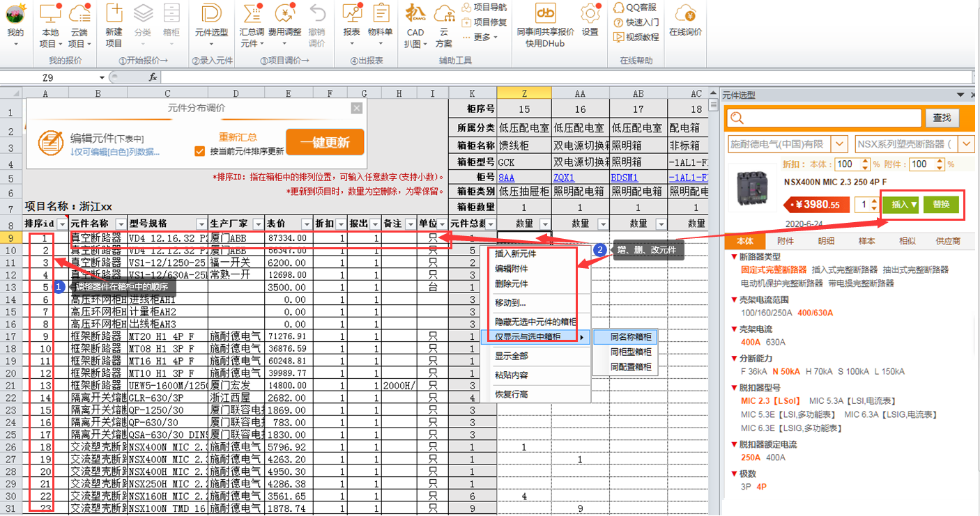Screen dimensions: 980x516
Task: Click the formula fx icon
Action: (153, 77)
